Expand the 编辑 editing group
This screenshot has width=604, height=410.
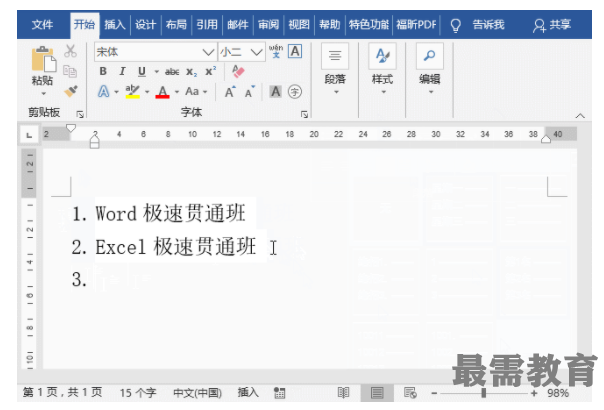click(430, 70)
